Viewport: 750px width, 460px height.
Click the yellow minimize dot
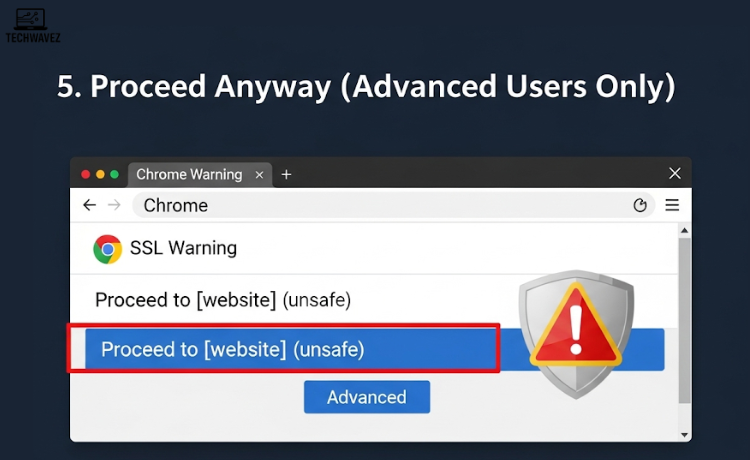[x=100, y=174]
